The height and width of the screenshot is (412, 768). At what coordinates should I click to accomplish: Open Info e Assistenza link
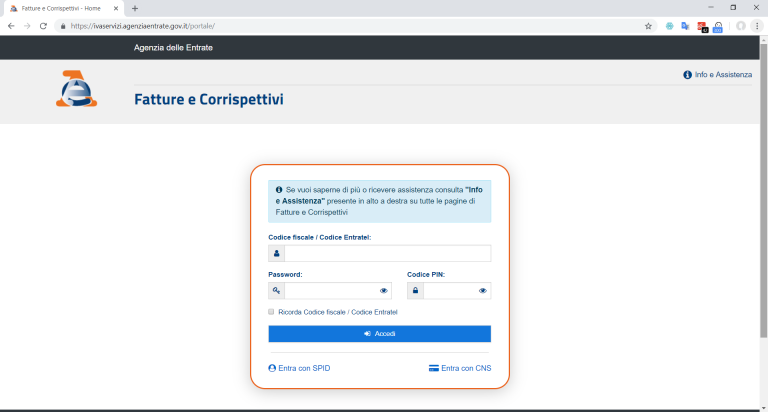coord(718,74)
